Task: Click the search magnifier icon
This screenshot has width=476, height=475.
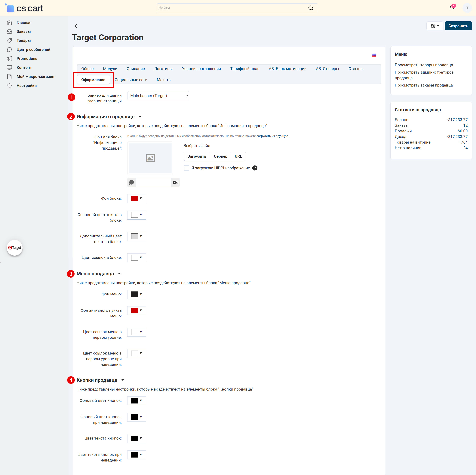Action: click(x=311, y=8)
